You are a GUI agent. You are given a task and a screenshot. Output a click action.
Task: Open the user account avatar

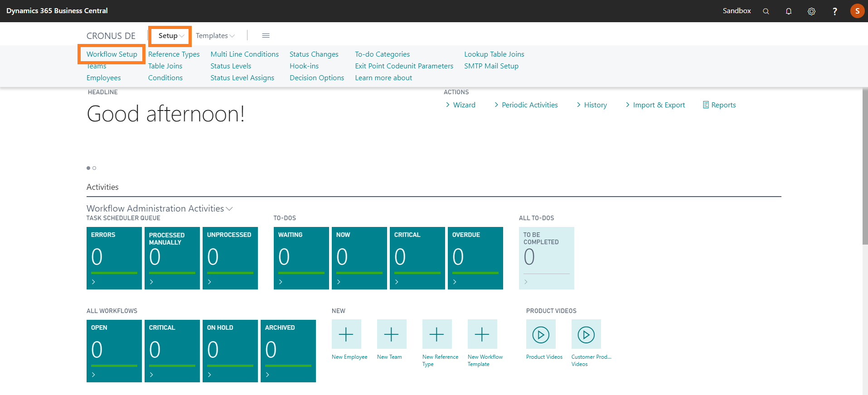[857, 11]
